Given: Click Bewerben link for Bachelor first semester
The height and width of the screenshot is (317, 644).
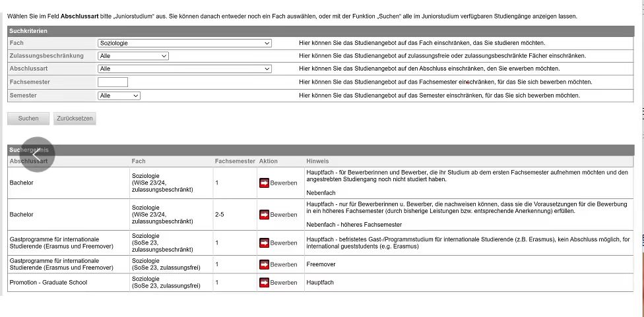Looking at the screenshot, I should click(x=284, y=183).
